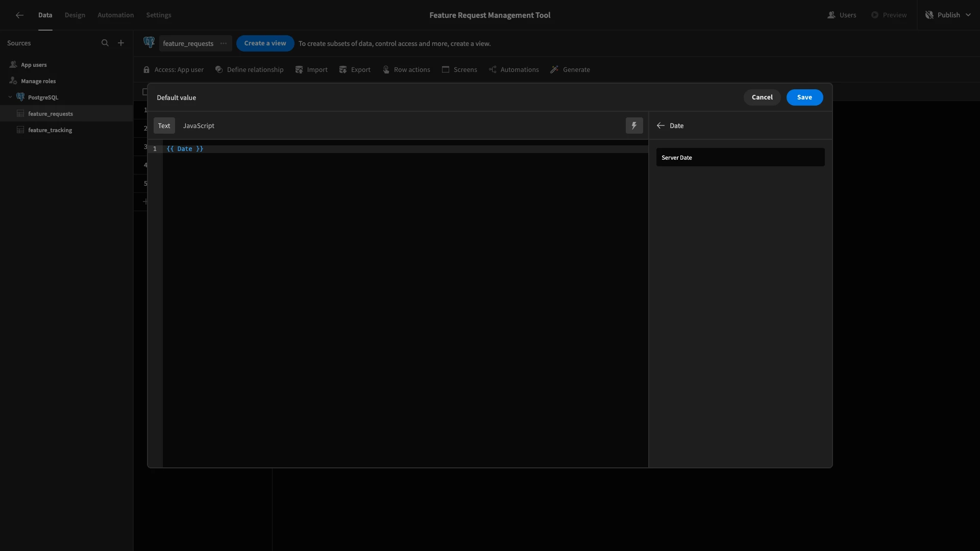
Task: Switch to the JavaScript editor mode
Action: tap(199, 126)
